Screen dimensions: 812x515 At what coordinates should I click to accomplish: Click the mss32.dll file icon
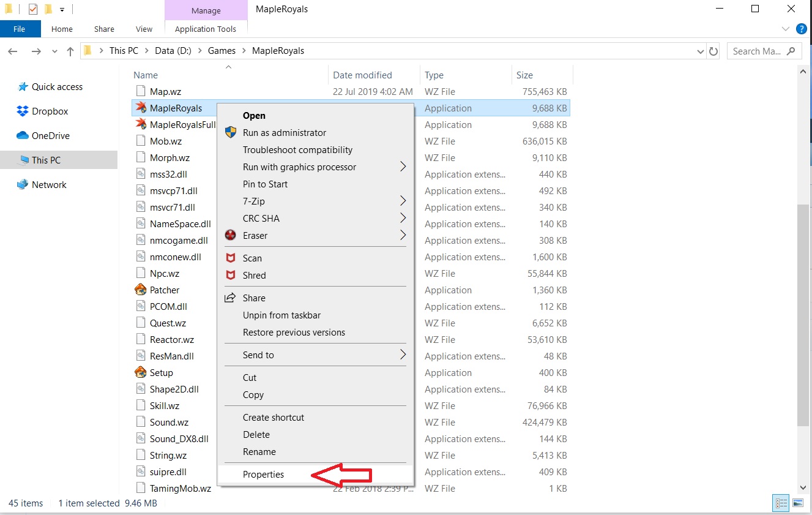(141, 175)
